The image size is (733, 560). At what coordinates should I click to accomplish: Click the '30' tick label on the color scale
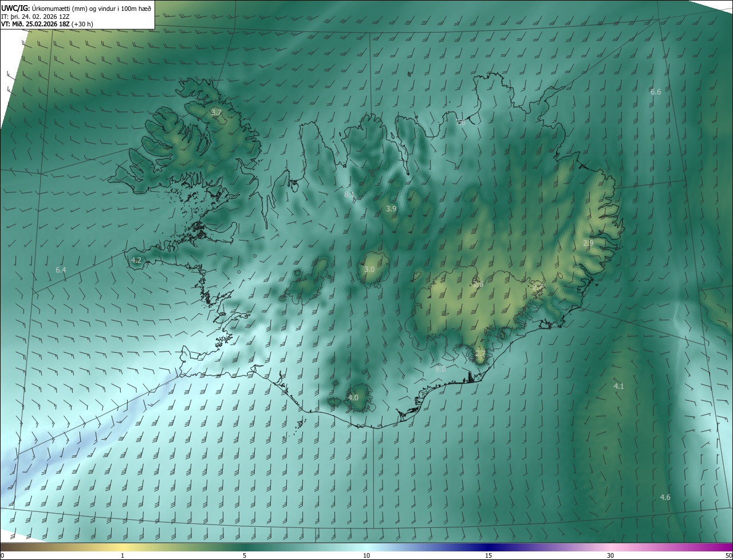click(x=610, y=555)
